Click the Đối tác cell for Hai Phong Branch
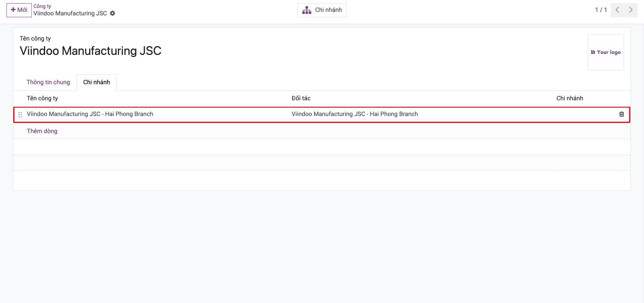This screenshot has height=303, width=644. 355,114
